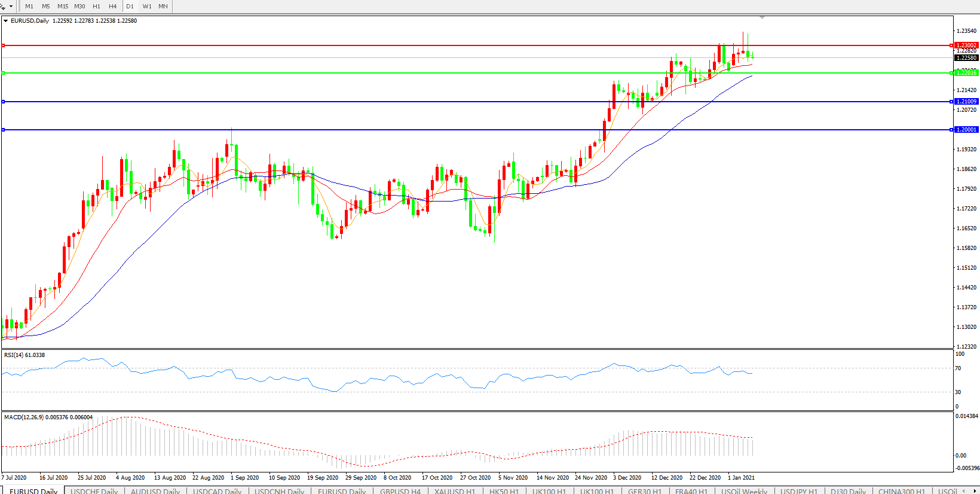Image resolution: width=980 pixels, height=494 pixels.
Task: Switch to M15 timeframe
Action: (63, 6)
